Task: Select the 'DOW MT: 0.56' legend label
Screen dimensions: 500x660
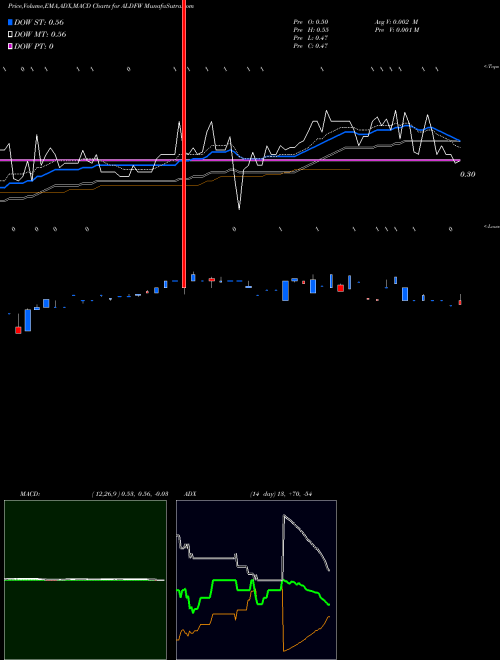Action: 40,34
